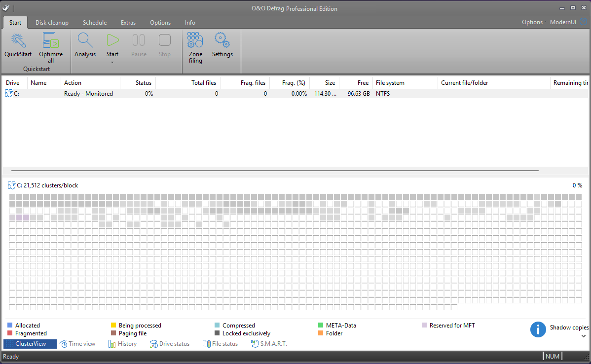Click the application icon in the title bar
The width and height of the screenshot is (591, 364).
pos(5,8)
